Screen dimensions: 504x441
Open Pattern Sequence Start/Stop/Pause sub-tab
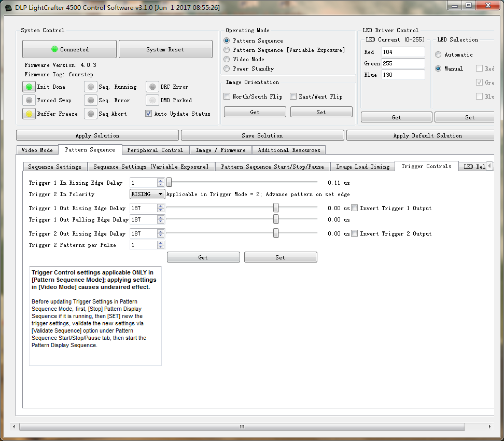273,167
